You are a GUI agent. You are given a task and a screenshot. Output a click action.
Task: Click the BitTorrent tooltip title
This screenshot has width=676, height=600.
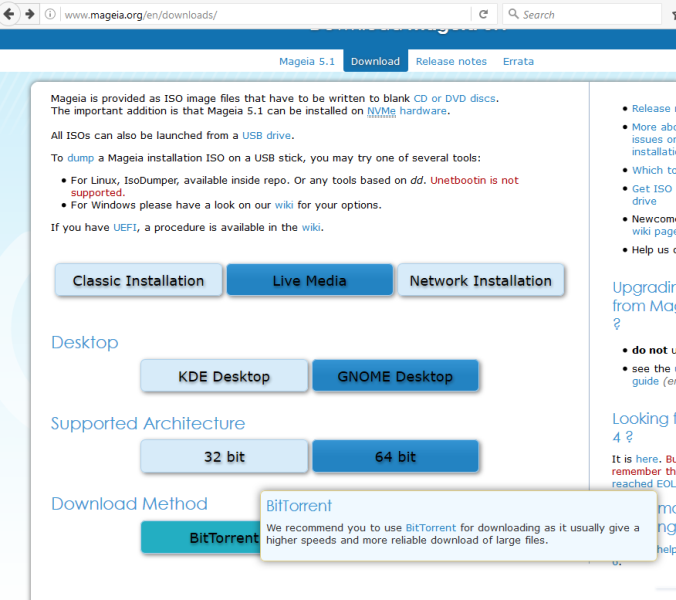299,506
